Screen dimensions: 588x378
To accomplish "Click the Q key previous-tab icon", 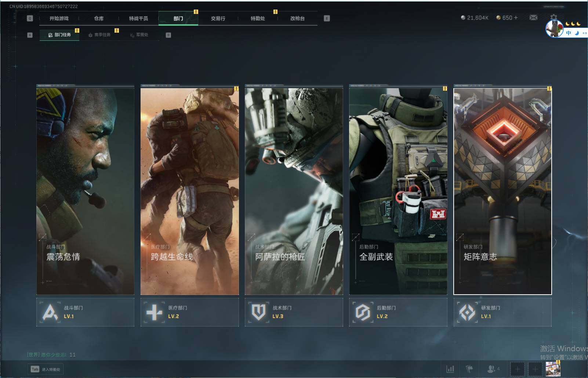I will 30,18.
